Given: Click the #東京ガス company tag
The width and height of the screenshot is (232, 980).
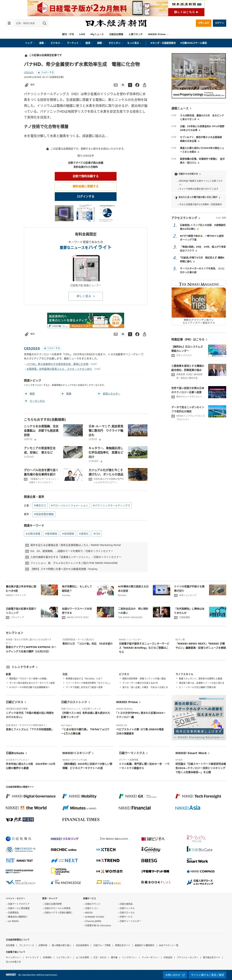Looking at the screenshot, I should click(x=40, y=505).
